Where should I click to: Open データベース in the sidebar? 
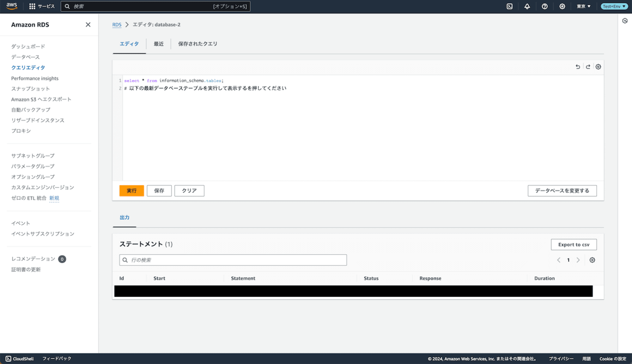coord(26,57)
